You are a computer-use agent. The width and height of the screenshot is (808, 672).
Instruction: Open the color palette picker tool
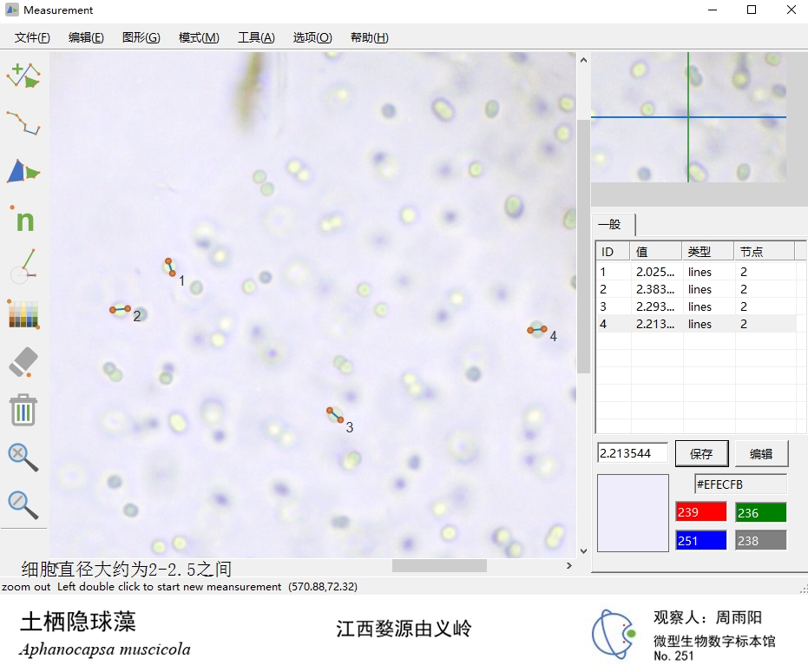pyautogui.click(x=23, y=314)
